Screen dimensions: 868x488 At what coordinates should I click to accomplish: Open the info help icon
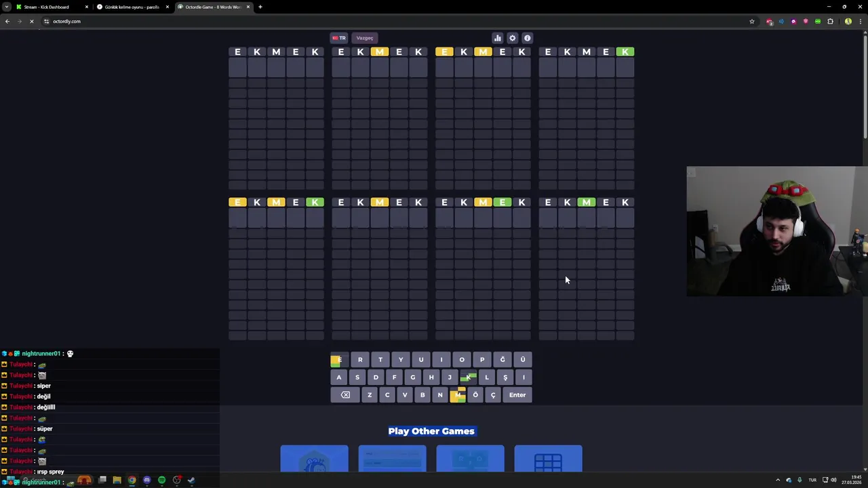[x=527, y=38]
